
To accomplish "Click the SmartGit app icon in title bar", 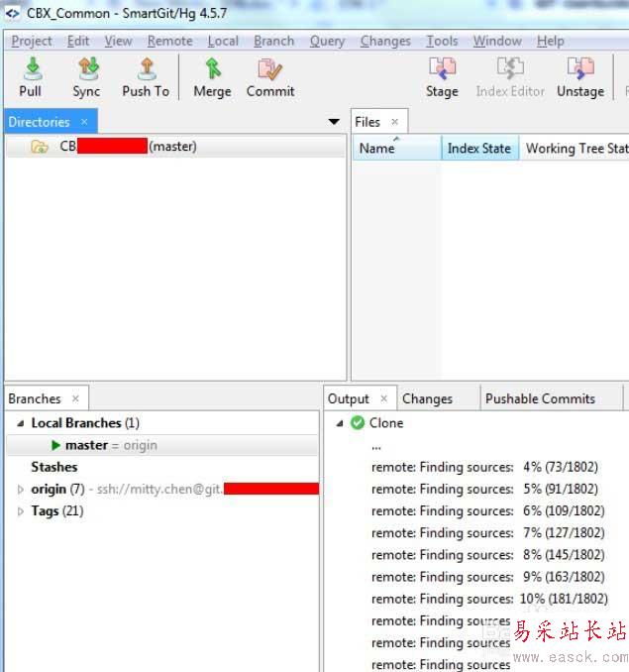I will pyautogui.click(x=13, y=13).
